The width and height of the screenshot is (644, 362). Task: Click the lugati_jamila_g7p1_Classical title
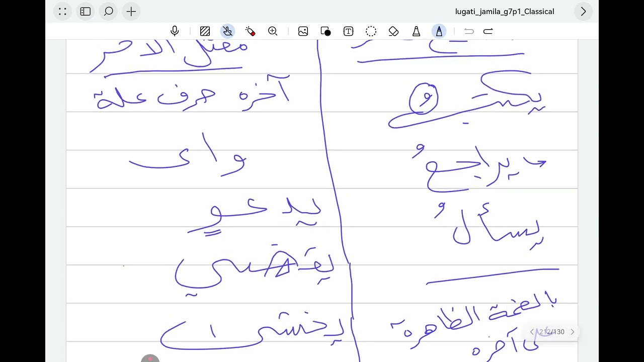[505, 12]
